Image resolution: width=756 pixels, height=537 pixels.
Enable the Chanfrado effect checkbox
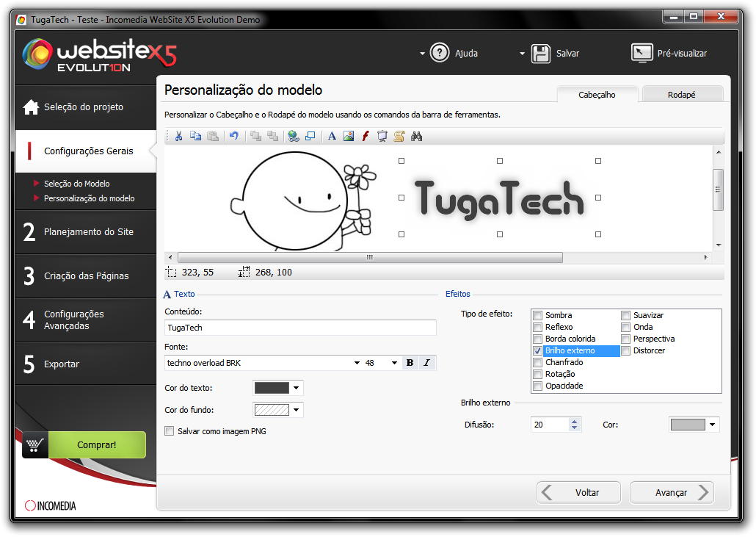537,362
